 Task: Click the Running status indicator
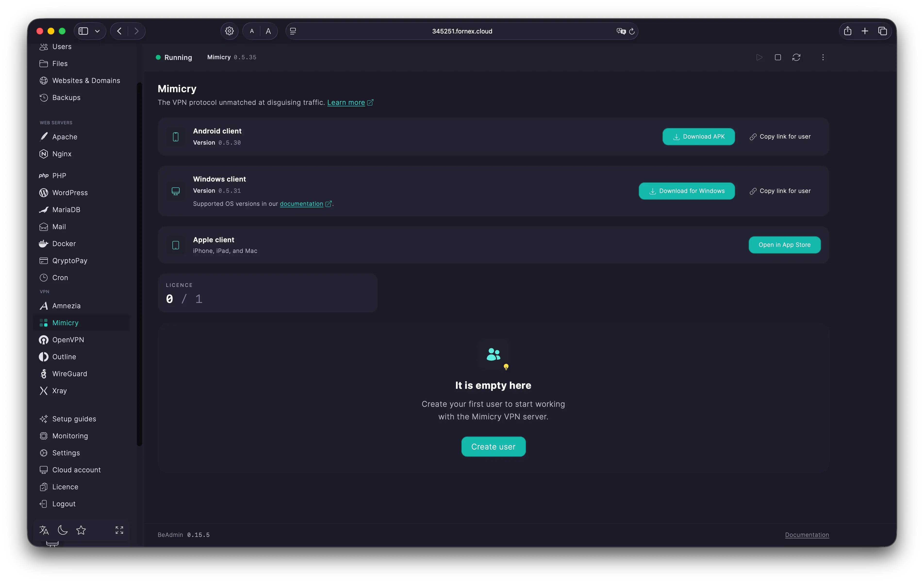[x=174, y=58]
